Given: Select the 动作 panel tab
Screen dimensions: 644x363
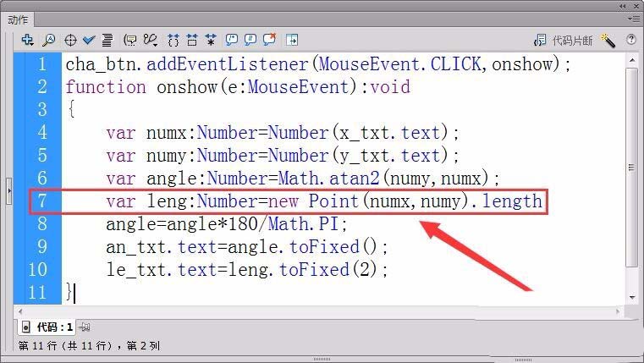Looking at the screenshot, I should point(18,19).
